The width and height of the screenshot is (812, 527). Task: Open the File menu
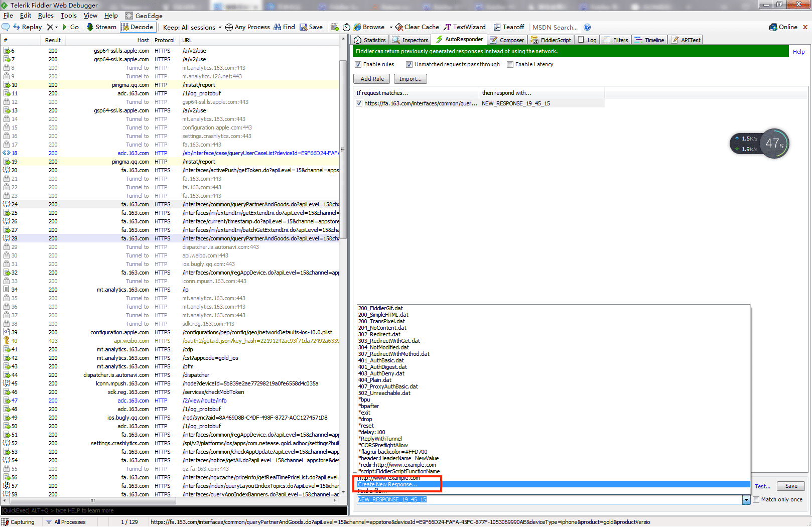[x=8, y=16]
